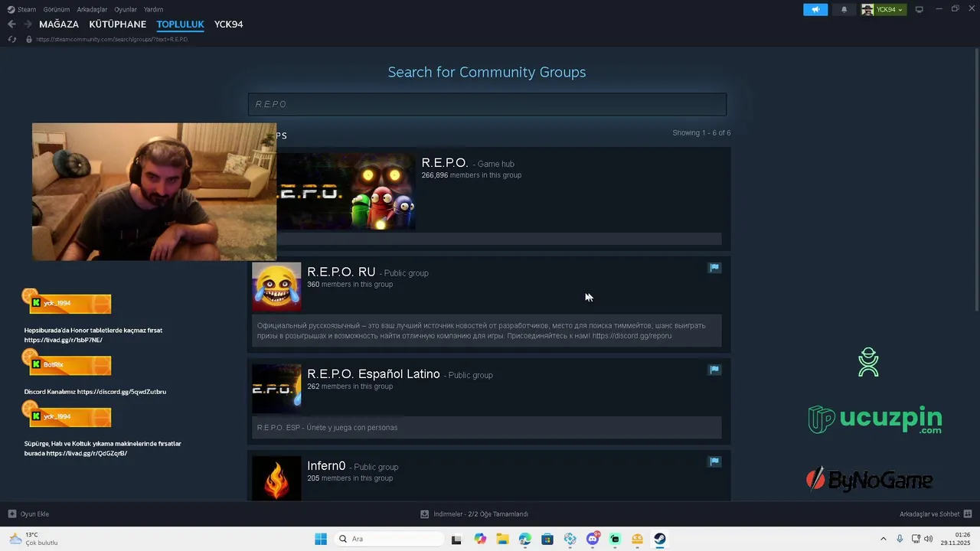The image size is (980, 551).
Task: Click the R.E.P.O. ESP description text
Action: coord(327,428)
